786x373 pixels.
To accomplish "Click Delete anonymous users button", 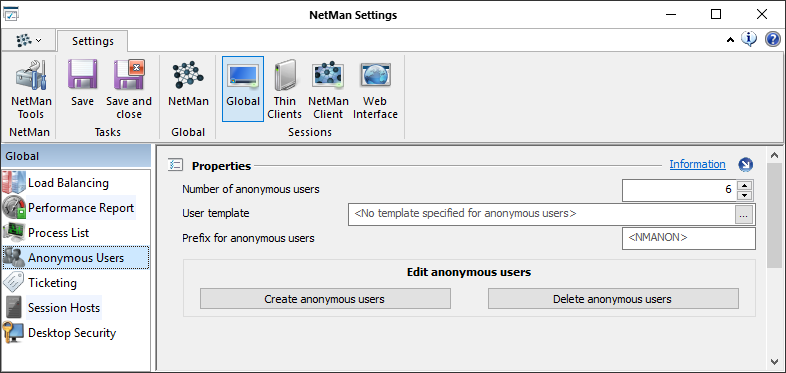I will [613, 299].
